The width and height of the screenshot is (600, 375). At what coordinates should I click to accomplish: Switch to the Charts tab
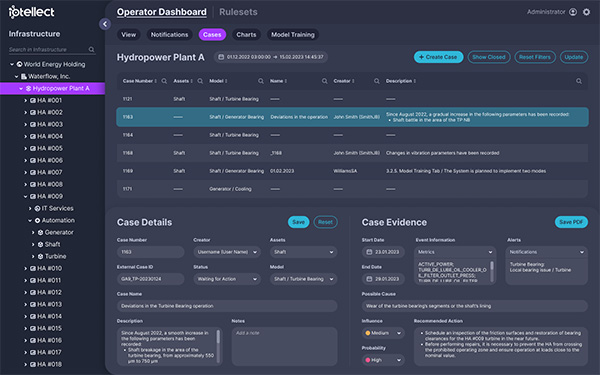pos(246,35)
